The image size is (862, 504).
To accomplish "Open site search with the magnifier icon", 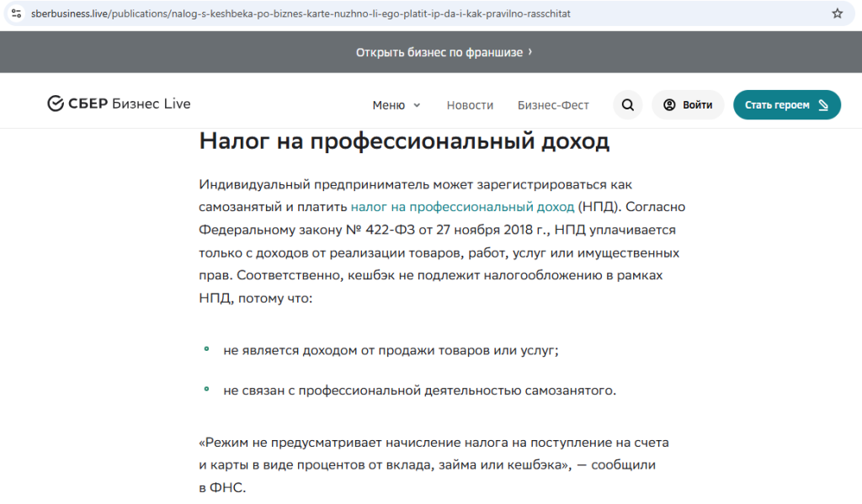I will pos(627,105).
